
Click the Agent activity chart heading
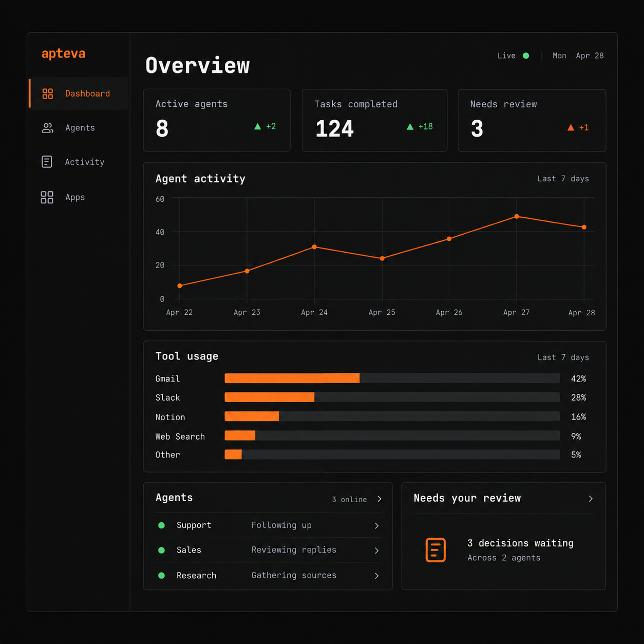[200, 179]
